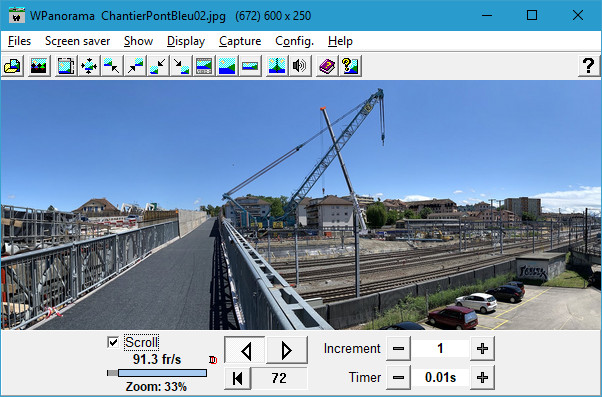Maximize the WPanorama window

click(532, 15)
